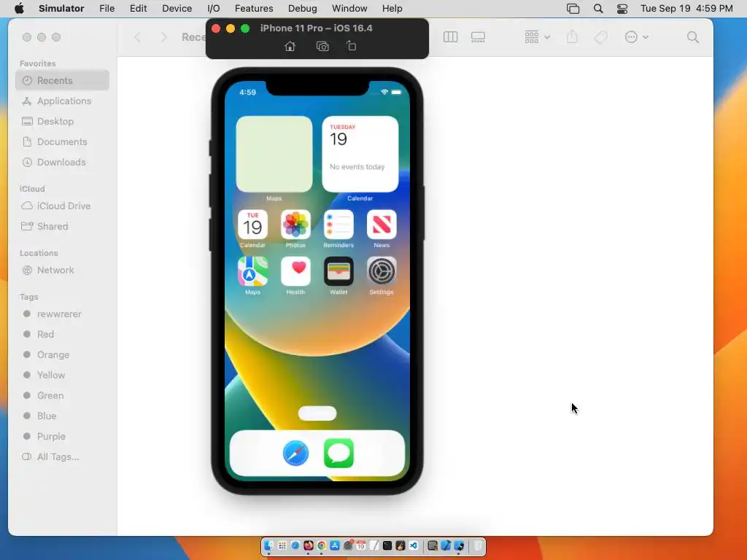Image resolution: width=747 pixels, height=560 pixels.
Task: Click the Stage Manager menu bar icon
Action: [573, 9]
